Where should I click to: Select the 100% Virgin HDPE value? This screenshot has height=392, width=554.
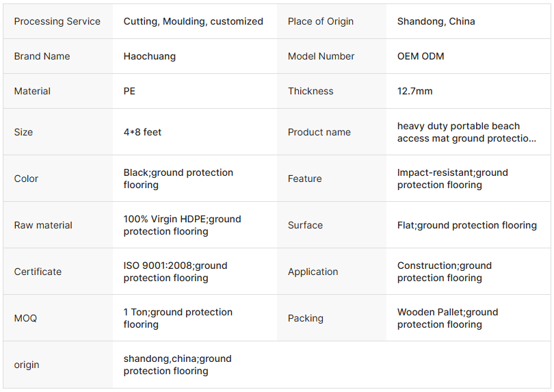(x=182, y=225)
